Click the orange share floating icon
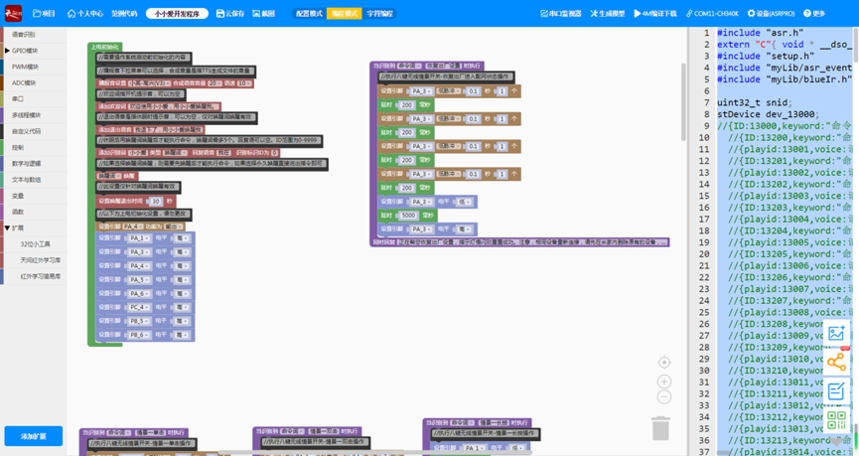Image resolution: width=859 pixels, height=456 pixels. pos(837,362)
